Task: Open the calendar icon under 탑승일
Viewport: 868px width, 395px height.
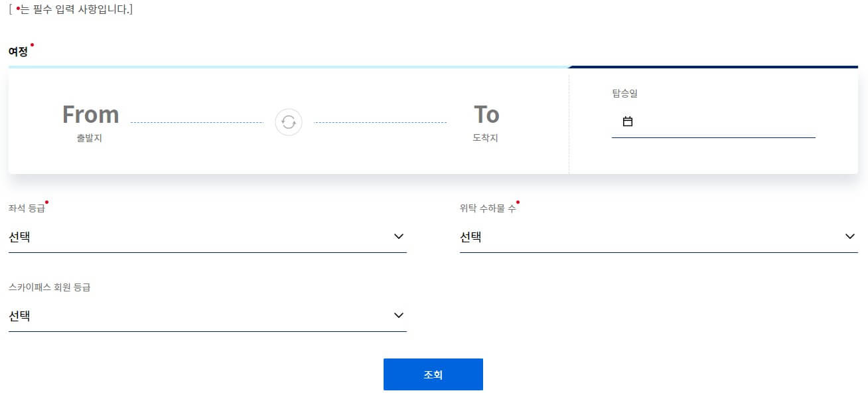Action: (x=626, y=121)
